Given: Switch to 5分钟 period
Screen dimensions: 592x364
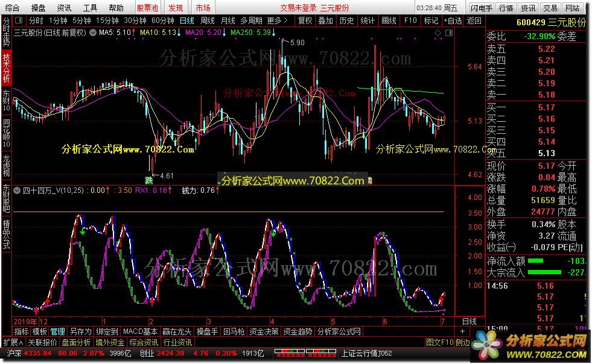Looking at the screenshot, I should click(x=81, y=20).
